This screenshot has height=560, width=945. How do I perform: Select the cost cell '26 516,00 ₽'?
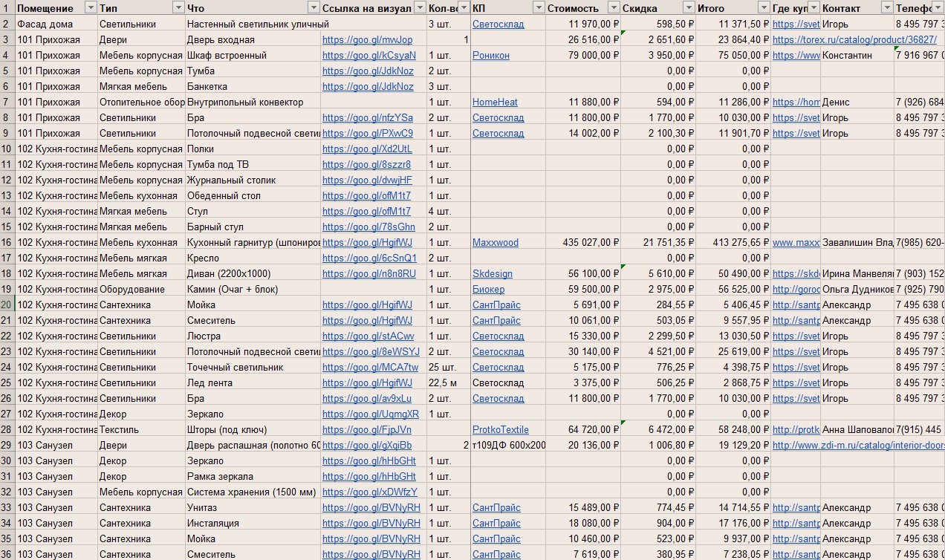582,39
